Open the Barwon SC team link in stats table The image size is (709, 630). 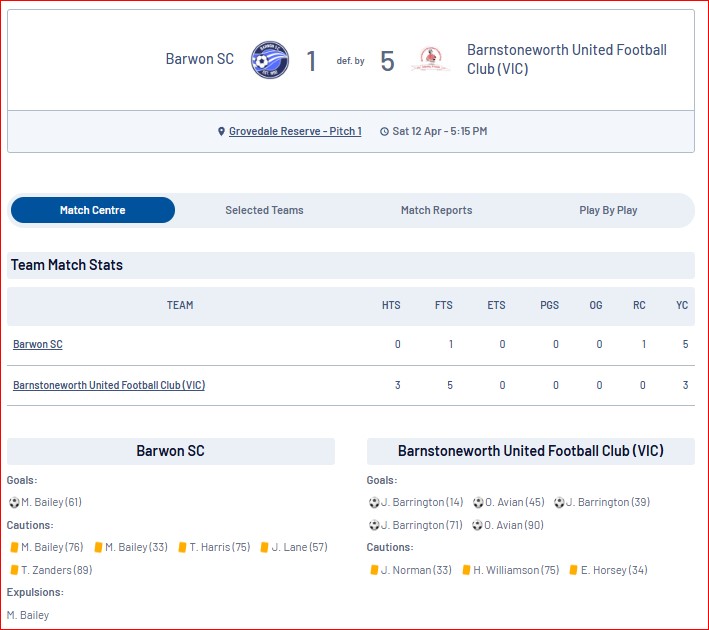click(x=38, y=344)
